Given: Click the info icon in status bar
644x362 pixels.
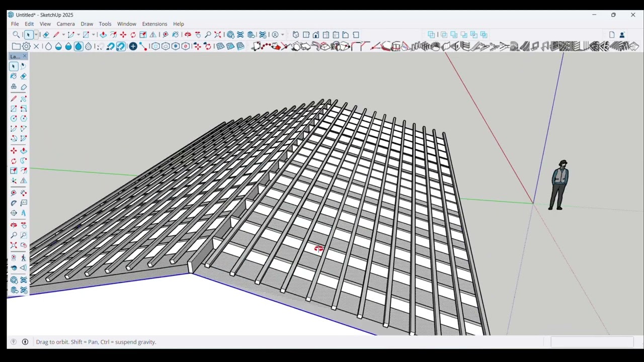Looking at the screenshot, I should click(x=25, y=342).
